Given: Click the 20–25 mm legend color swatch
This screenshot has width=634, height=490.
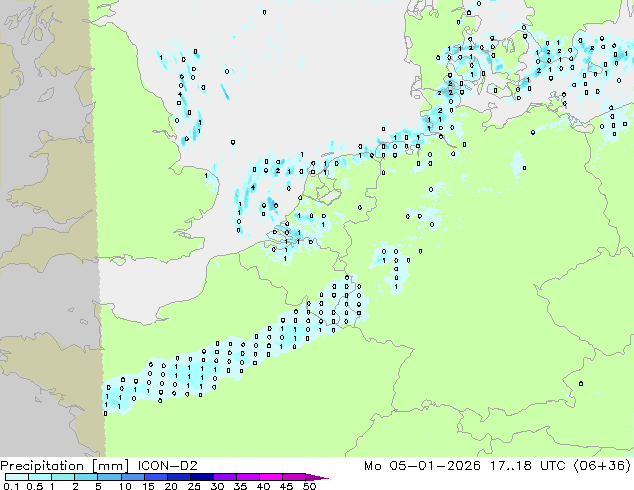Looking at the screenshot, I should (x=179, y=477).
